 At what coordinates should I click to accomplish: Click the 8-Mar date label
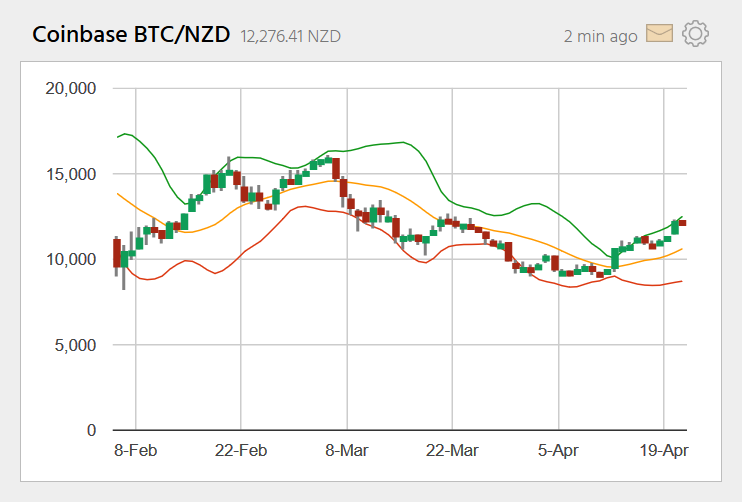point(346,452)
